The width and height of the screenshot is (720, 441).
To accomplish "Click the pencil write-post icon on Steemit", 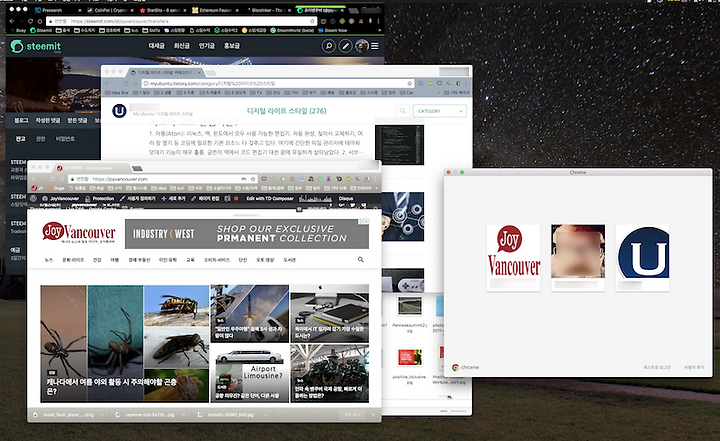I will coord(345,46).
